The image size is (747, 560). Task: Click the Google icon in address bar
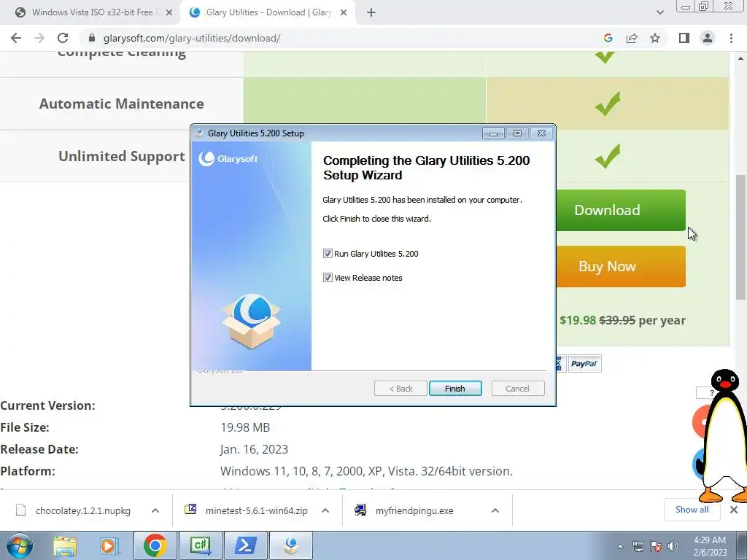click(608, 38)
